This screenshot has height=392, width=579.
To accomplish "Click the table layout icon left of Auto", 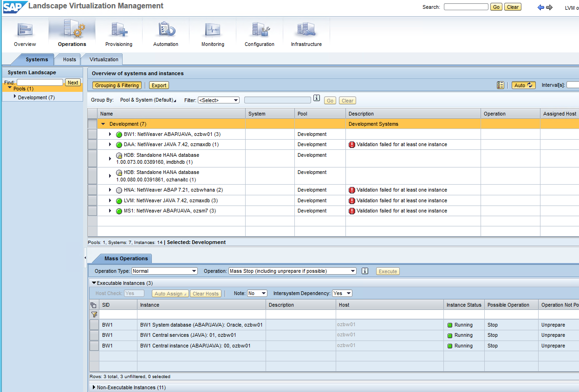I will [501, 85].
